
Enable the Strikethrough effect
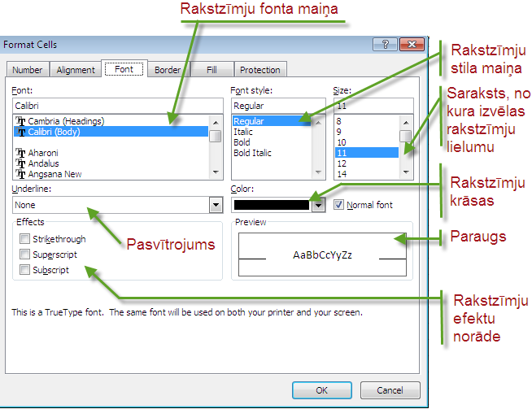point(25,239)
